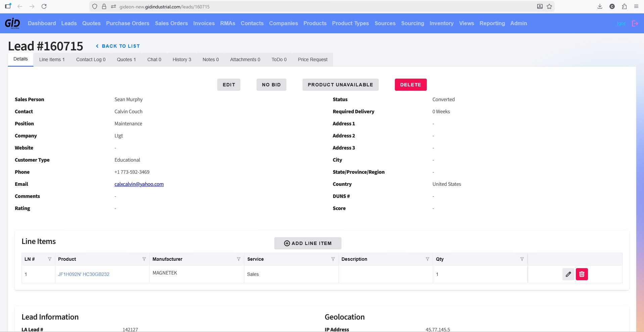Bookmark this page with the star icon
Screen dimensions: 644x332
(549, 6)
